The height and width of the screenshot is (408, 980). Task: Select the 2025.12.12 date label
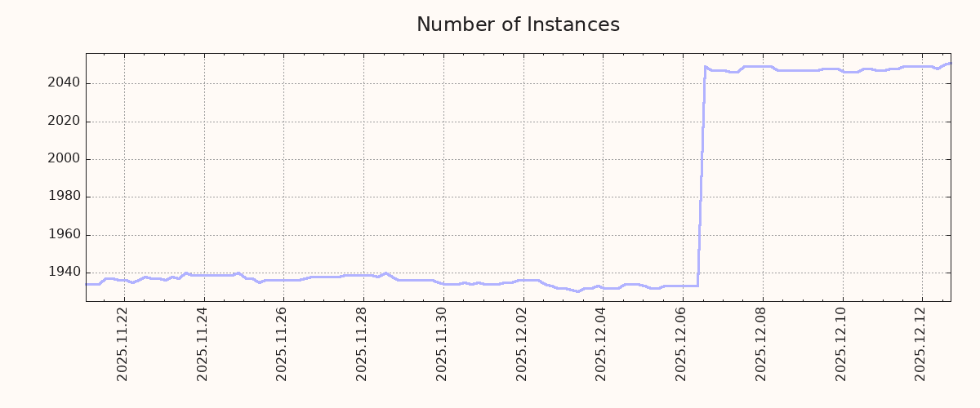click(921, 344)
